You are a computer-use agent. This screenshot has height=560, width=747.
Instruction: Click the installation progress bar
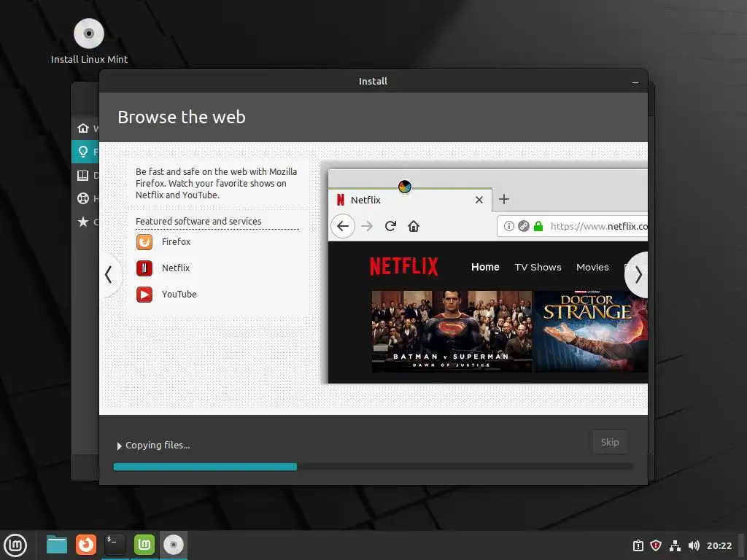[373, 467]
